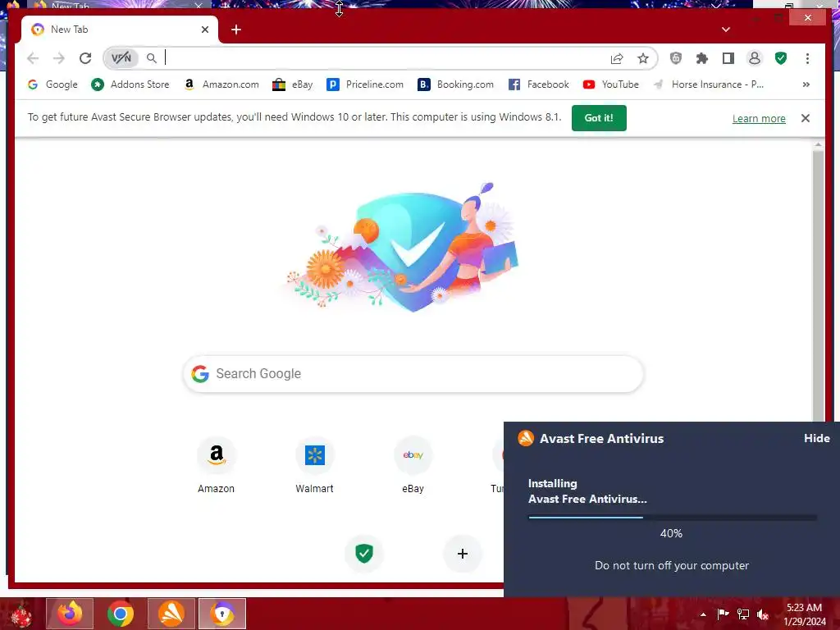Open the eBay bookmark in bookmarks bar
The width and height of the screenshot is (840, 630).
click(x=293, y=84)
